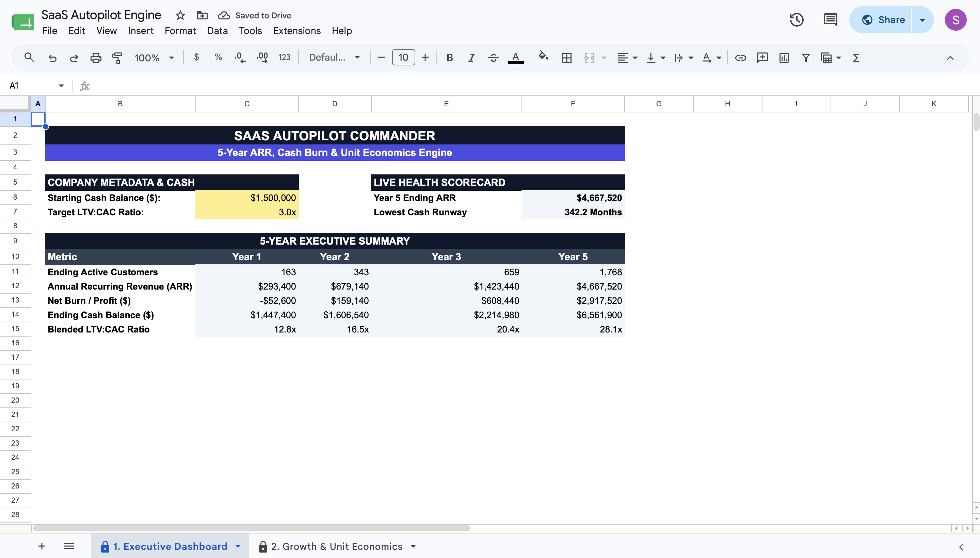980x558 pixels.
Task: Click the Move to folder icon
Action: coord(202,15)
